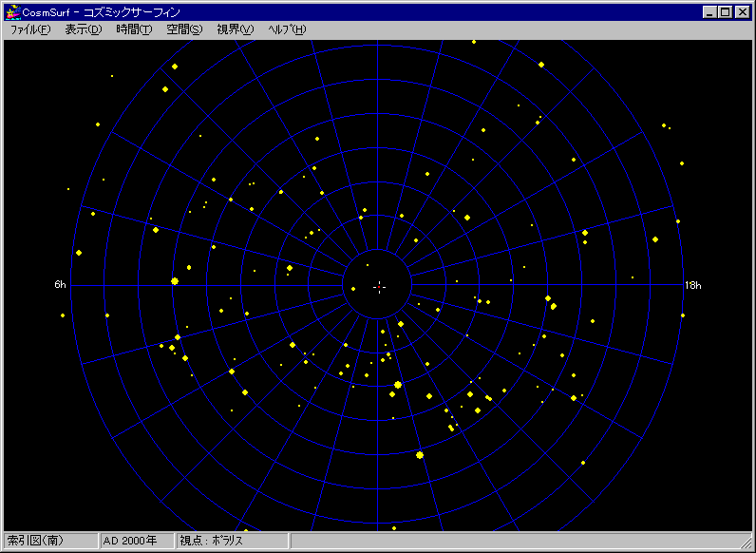The image size is (756, 553).
Task: Maximize the CosmSurf window
Action: tap(725, 12)
